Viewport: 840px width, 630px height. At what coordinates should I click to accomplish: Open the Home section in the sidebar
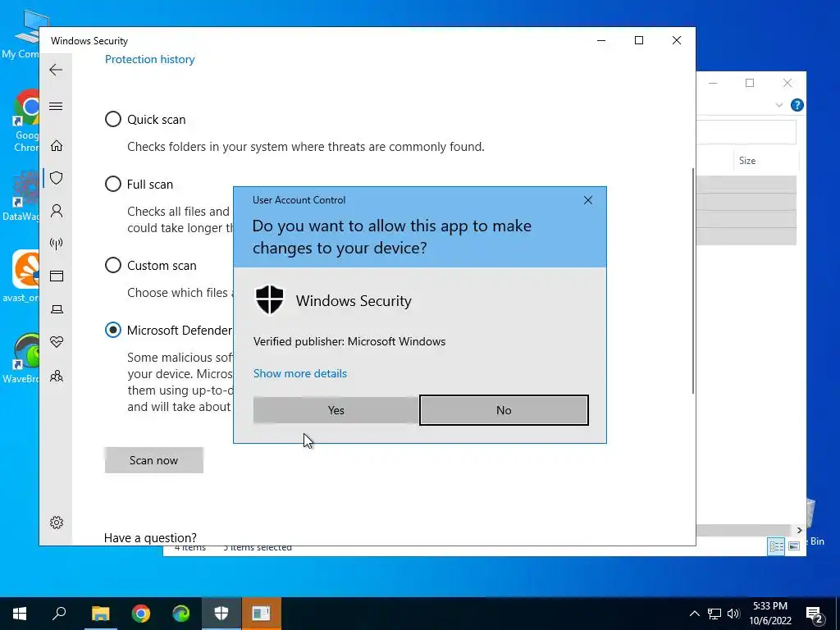(57, 146)
